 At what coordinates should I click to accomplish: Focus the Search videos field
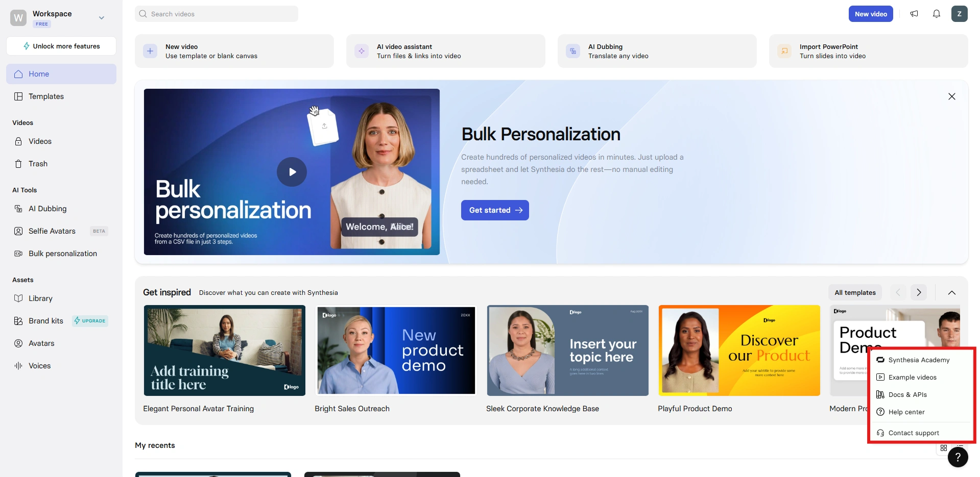217,14
